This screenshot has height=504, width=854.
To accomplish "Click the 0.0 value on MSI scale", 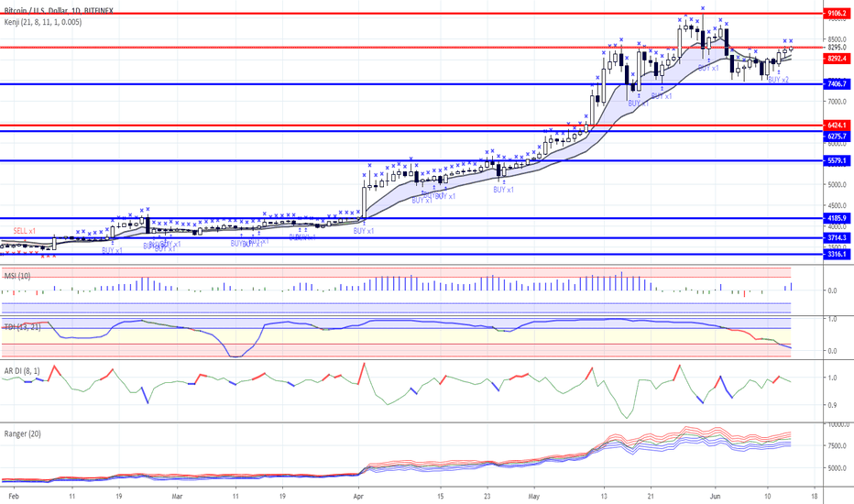I will [x=832, y=290].
